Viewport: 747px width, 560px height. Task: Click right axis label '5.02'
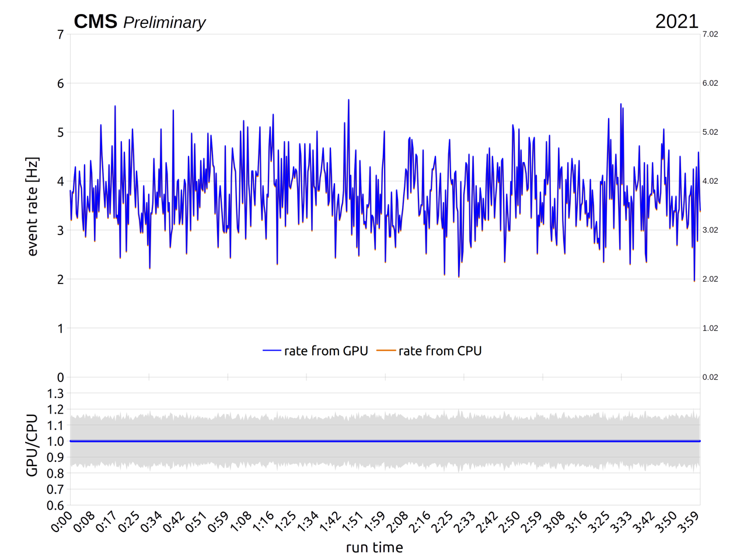pos(710,132)
